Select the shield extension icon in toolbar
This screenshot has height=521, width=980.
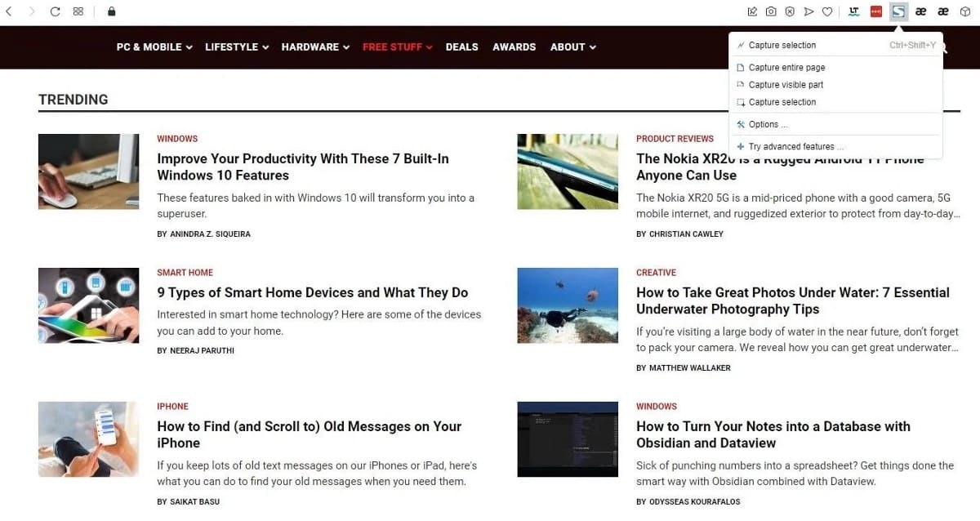coord(790,11)
